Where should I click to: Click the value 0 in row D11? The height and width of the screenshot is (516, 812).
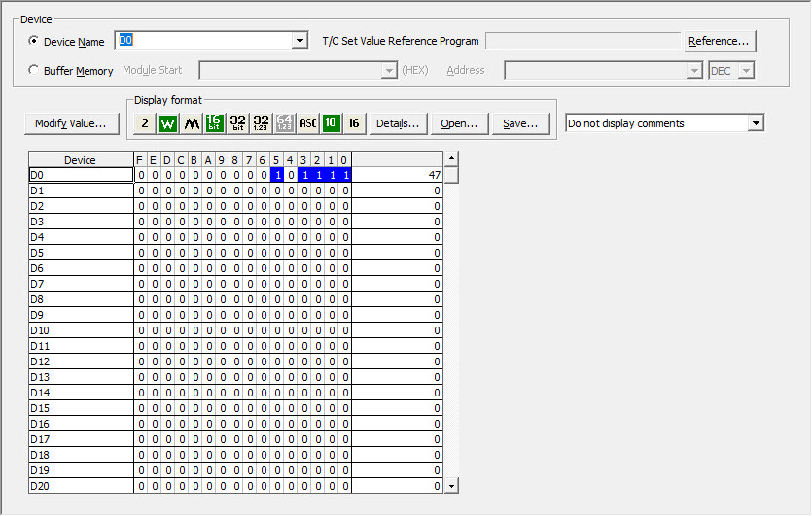coord(397,346)
